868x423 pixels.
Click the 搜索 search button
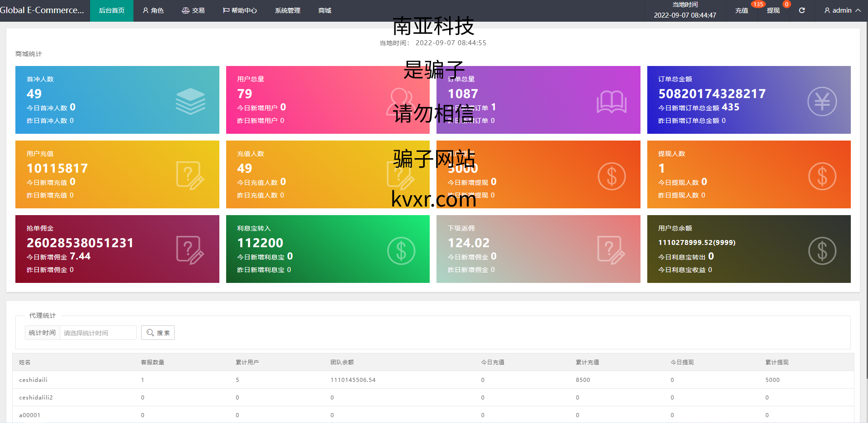[158, 333]
